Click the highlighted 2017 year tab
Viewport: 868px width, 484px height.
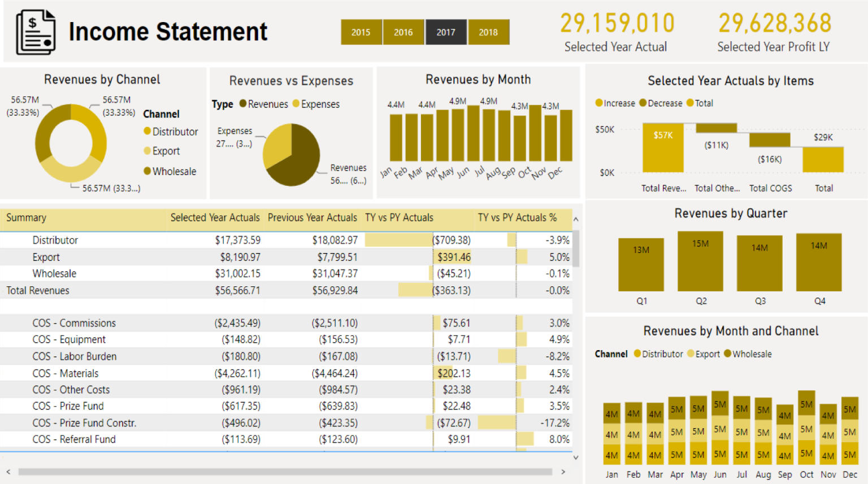pos(446,32)
